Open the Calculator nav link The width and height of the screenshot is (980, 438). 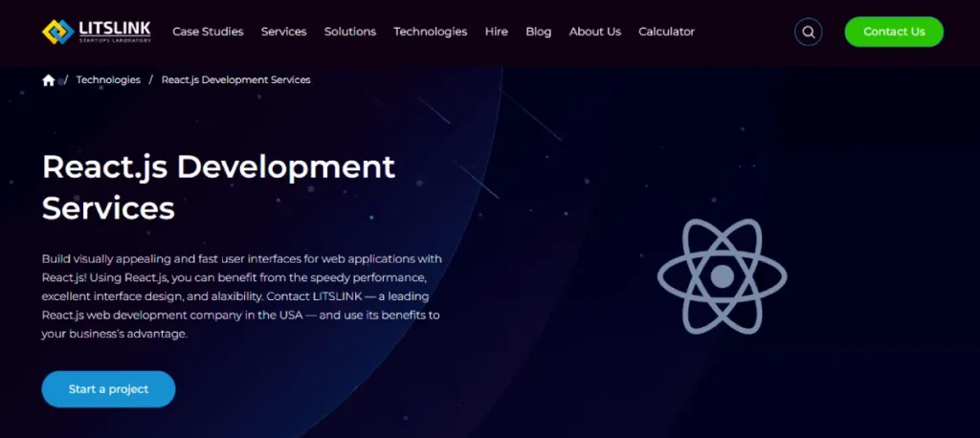coord(666,32)
